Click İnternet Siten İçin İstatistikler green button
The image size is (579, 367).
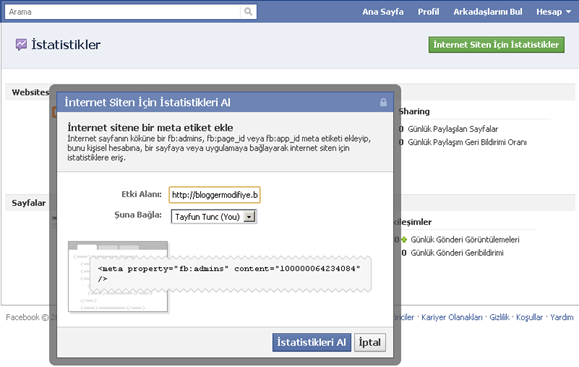(496, 45)
